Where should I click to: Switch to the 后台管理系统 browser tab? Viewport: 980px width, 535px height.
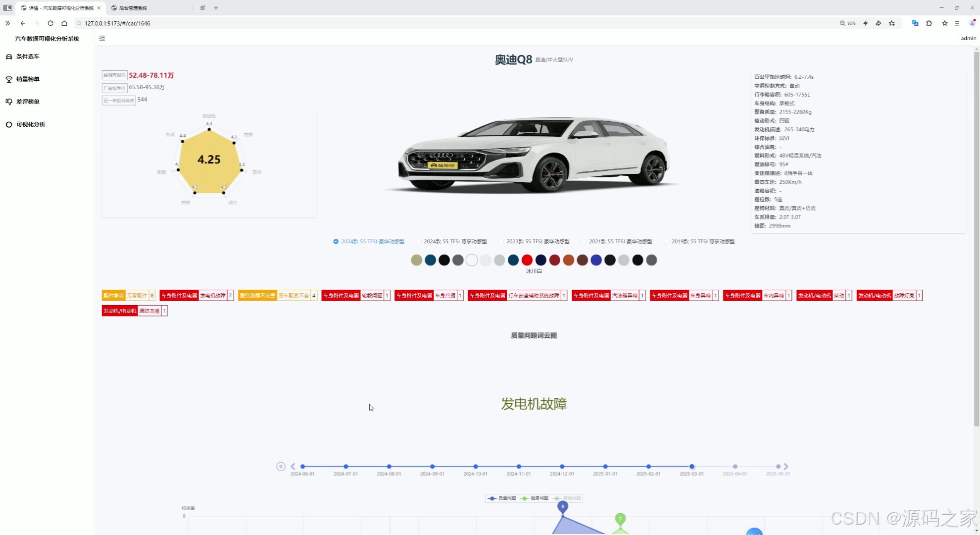coord(133,8)
